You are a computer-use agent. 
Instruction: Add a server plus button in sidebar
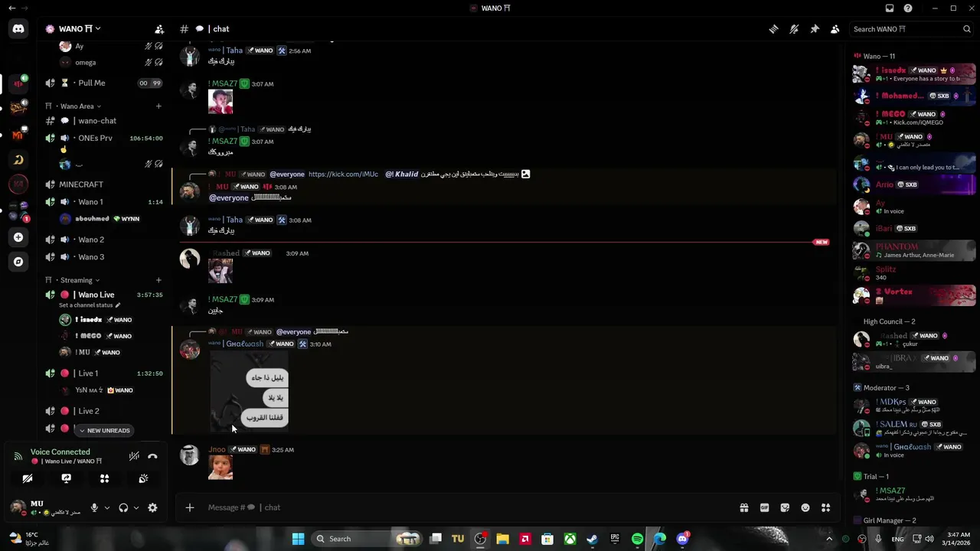click(x=18, y=237)
